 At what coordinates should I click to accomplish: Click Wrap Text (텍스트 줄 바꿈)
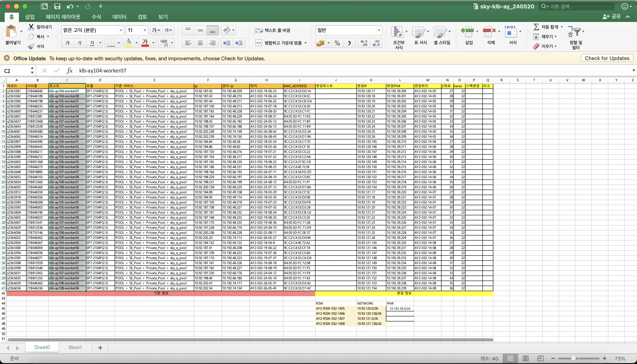(273, 30)
